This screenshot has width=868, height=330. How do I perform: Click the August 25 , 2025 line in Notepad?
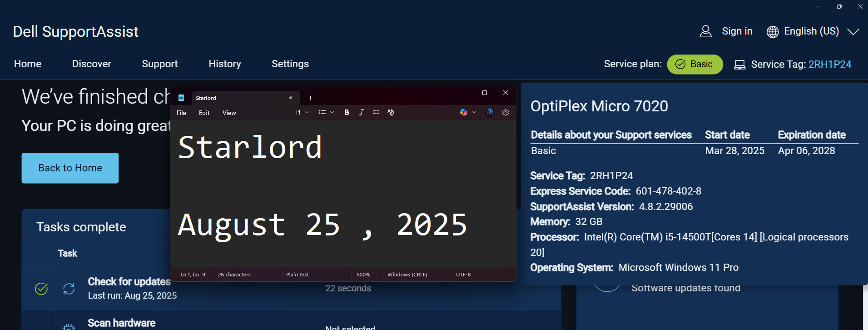click(x=322, y=225)
